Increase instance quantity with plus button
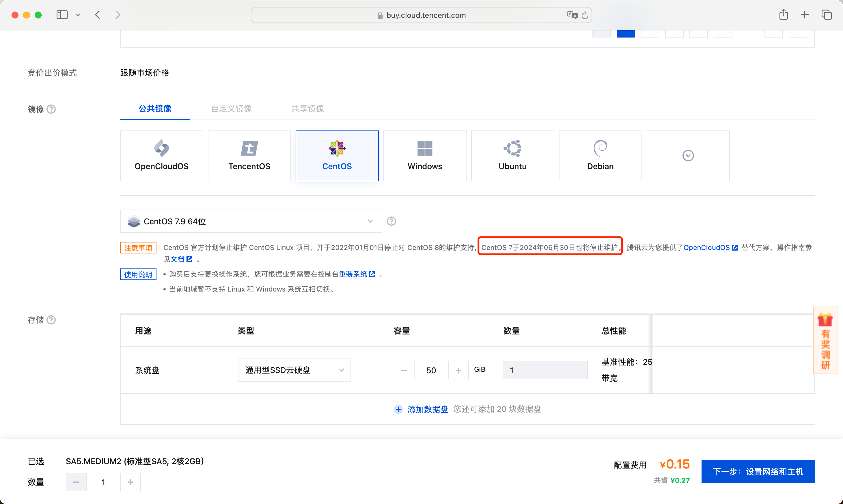 [x=130, y=482]
